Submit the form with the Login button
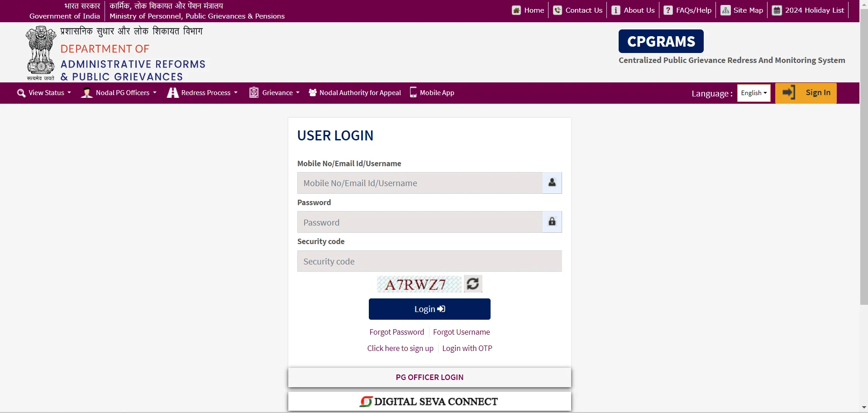Image resolution: width=868 pixels, height=413 pixels. [x=429, y=309]
